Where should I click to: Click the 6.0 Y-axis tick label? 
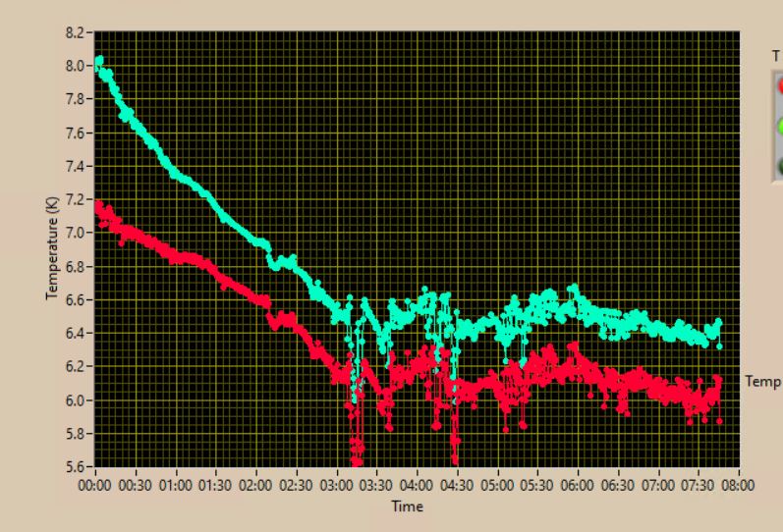pyautogui.click(x=75, y=400)
